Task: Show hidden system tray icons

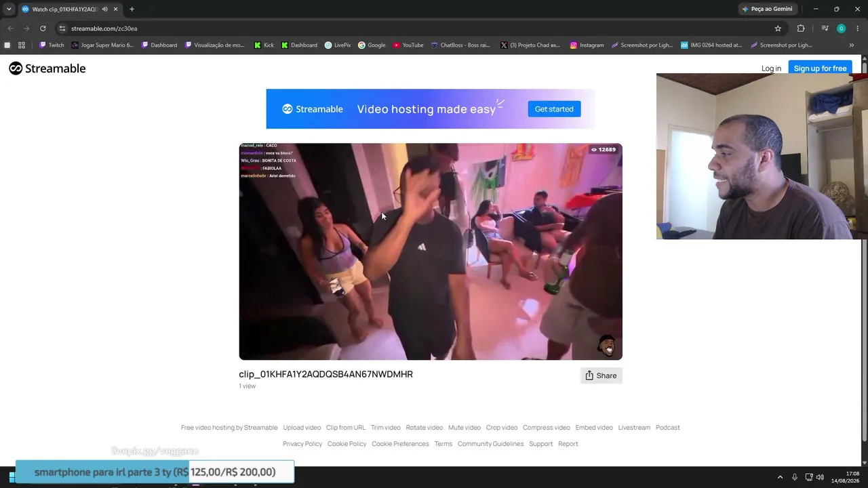Action: (x=780, y=477)
